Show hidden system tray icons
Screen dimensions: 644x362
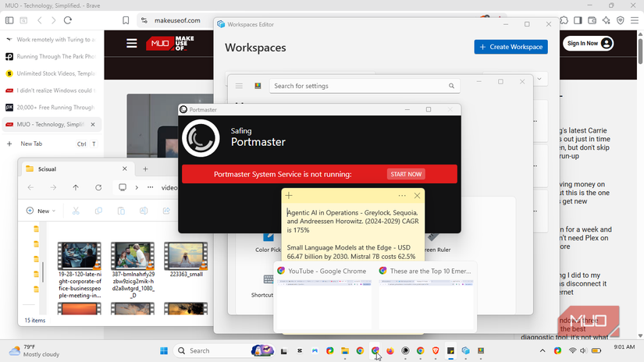[x=543, y=350]
